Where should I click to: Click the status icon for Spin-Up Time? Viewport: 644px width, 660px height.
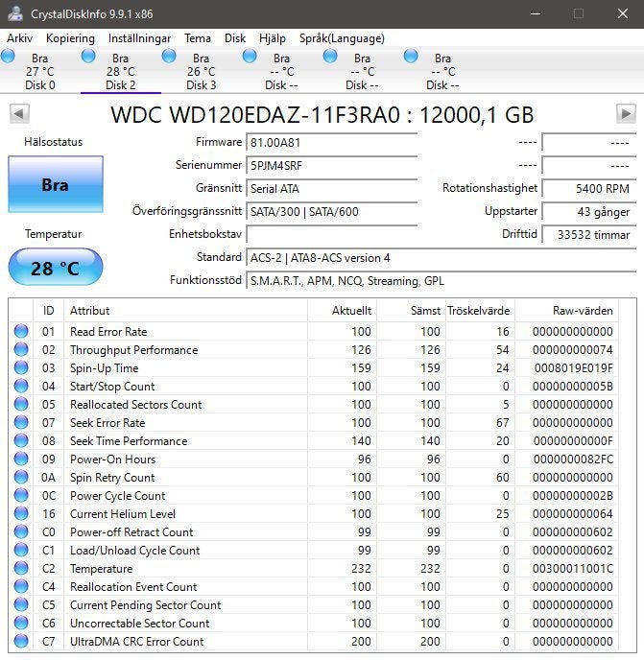tap(21, 367)
